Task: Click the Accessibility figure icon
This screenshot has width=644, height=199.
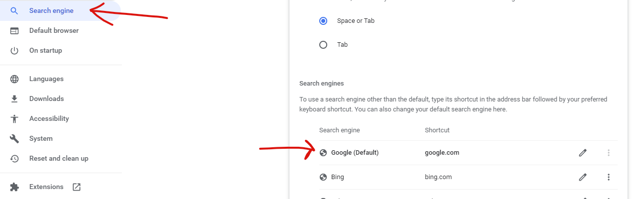Action: coord(14,119)
